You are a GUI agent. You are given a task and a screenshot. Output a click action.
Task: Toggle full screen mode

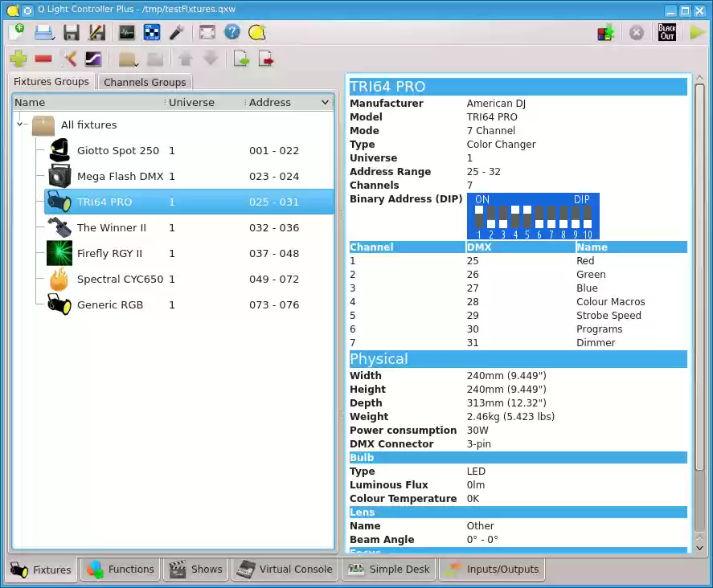(x=207, y=32)
